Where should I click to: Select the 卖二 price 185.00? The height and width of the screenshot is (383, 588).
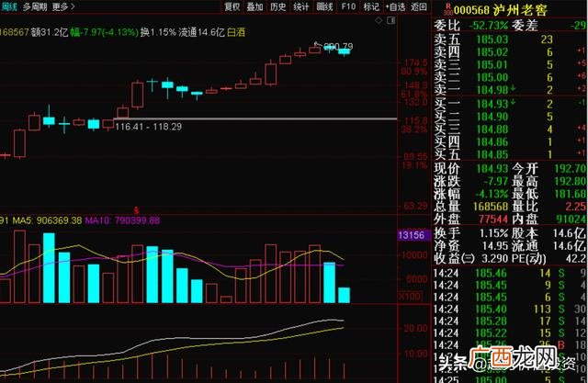pyautogui.click(x=492, y=77)
